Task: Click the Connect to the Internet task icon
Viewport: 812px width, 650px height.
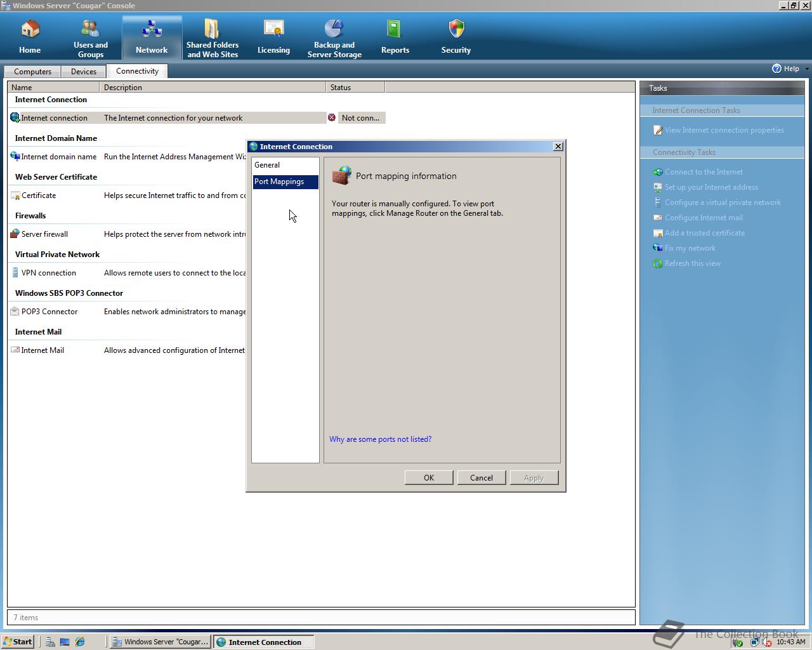Action: (658, 172)
